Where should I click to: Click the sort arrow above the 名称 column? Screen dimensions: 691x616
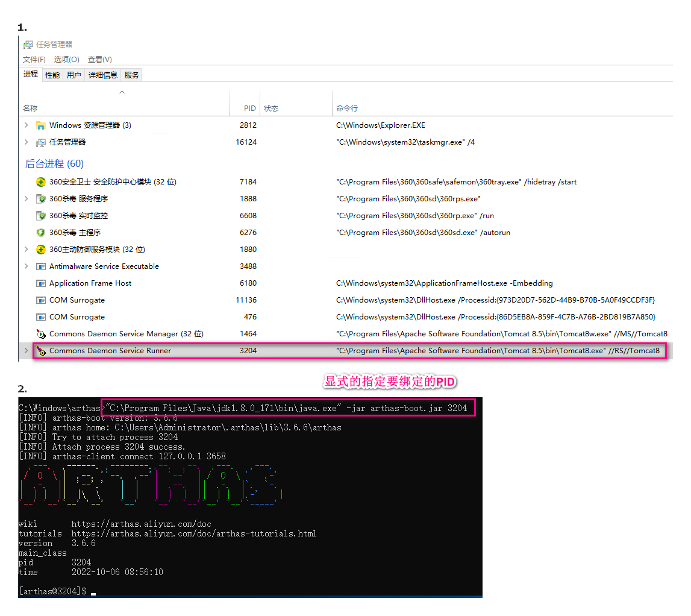point(122,92)
